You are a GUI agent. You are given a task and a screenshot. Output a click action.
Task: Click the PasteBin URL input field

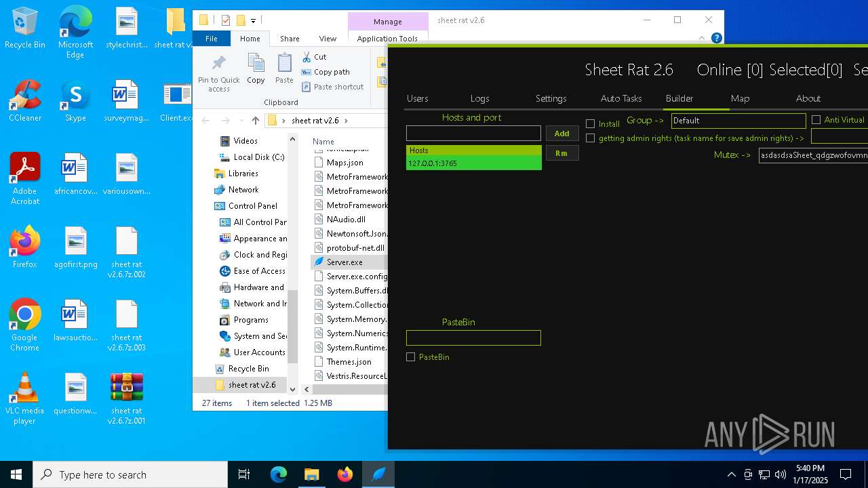coord(473,338)
